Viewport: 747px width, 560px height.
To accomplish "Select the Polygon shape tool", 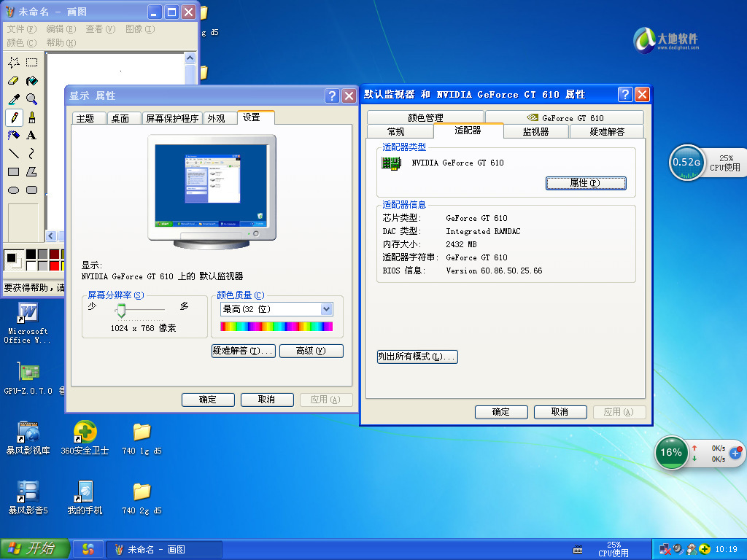I will point(32,172).
